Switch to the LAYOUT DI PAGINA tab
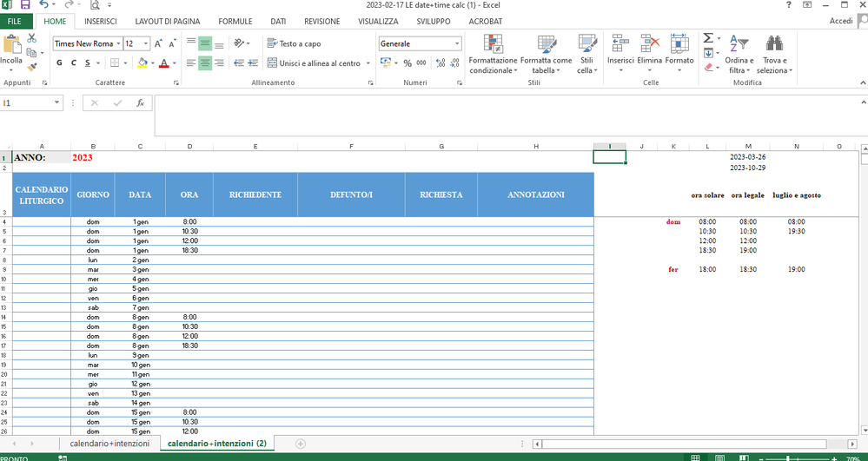This screenshot has width=868, height=461. (x=168, y=22)
